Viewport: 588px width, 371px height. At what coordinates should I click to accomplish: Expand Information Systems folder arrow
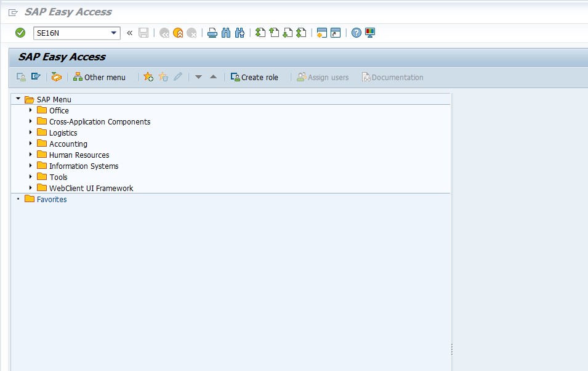(x=30, y=166)
